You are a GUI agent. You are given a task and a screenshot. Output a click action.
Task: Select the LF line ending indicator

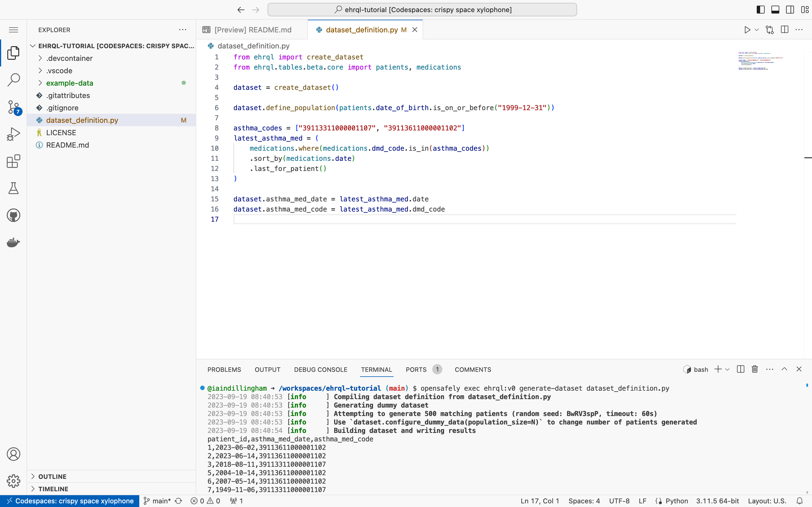point(641,501)
